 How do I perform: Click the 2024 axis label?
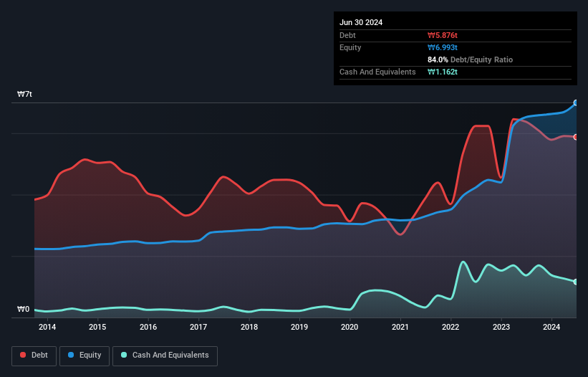(551, 327)
